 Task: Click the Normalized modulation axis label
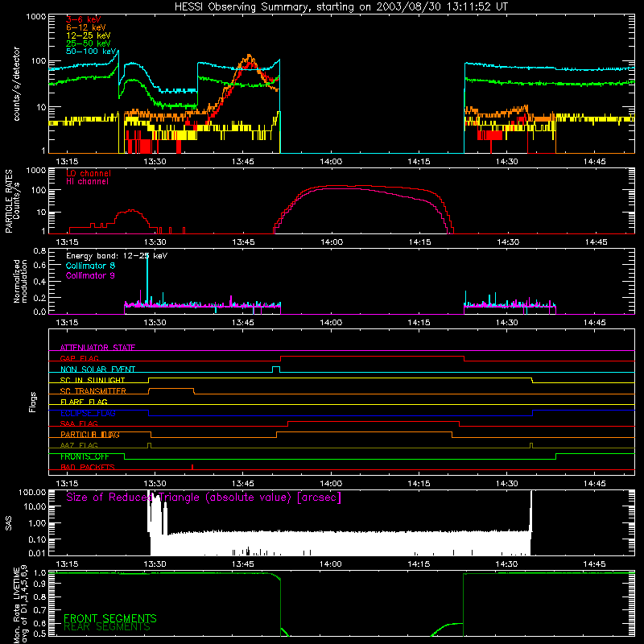tap(19, 281)
